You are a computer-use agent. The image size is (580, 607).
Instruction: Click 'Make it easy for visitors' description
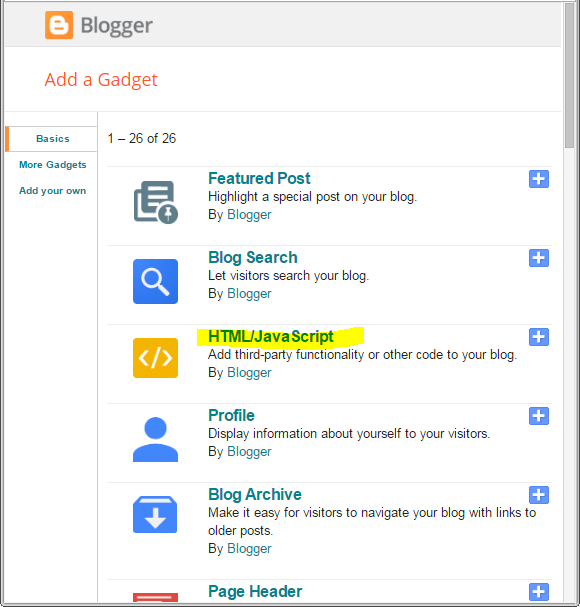click(x=372, y=521)
